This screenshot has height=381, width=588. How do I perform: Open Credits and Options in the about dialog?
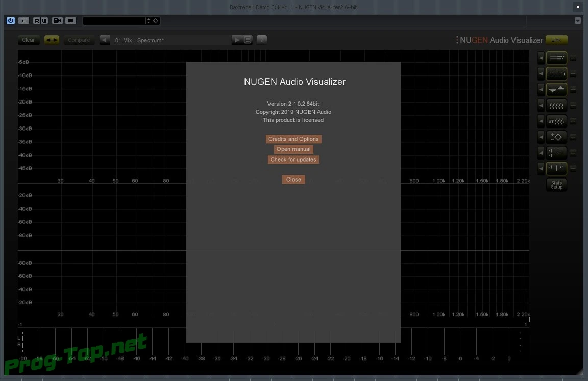click(293, 139)
